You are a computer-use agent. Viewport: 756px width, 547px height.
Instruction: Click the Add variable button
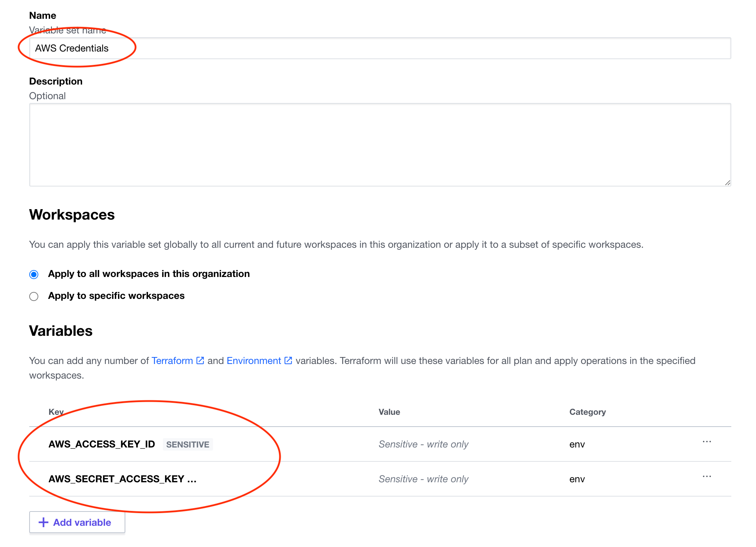pyautogui.click(x=77, y=522)
